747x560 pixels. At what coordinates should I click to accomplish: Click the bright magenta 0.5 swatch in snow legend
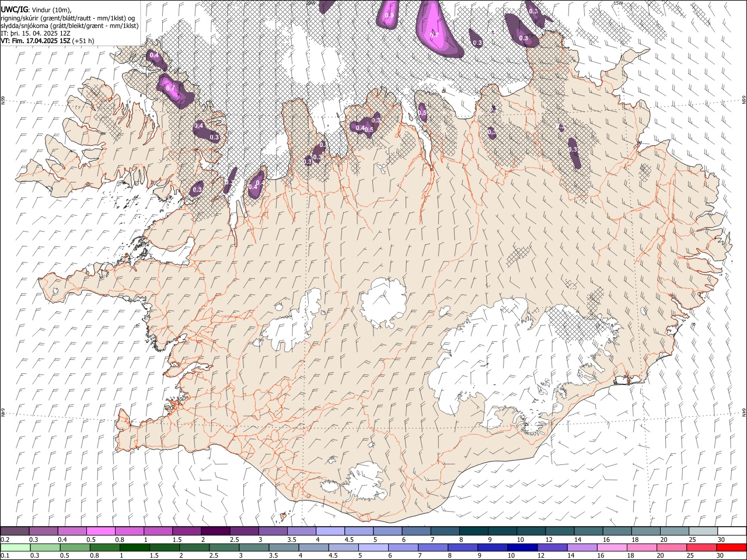point(100,531)
